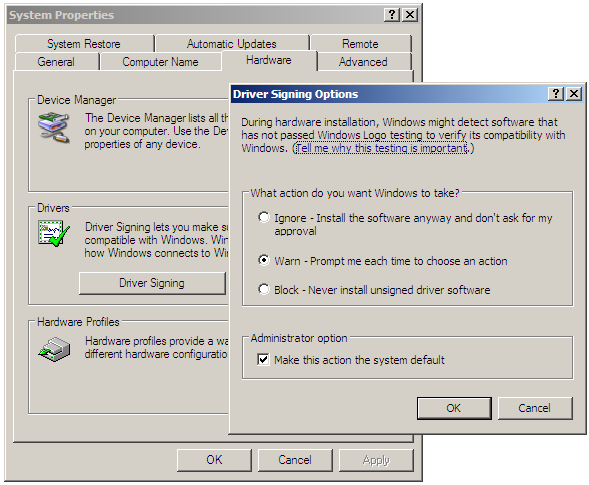Click Cancel in System Properties window
The image size is (589, 485).
tap(295, 460)
